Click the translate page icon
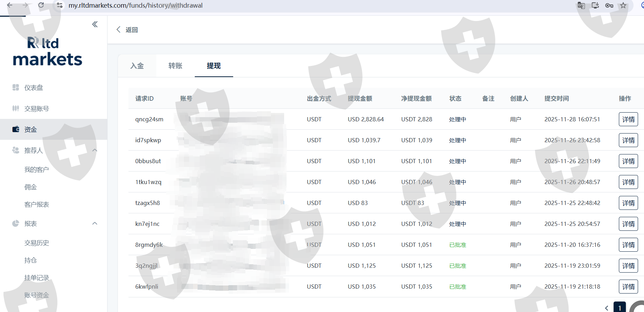The width and height of the screenshot is (644, 312). (x=581, y=5)
